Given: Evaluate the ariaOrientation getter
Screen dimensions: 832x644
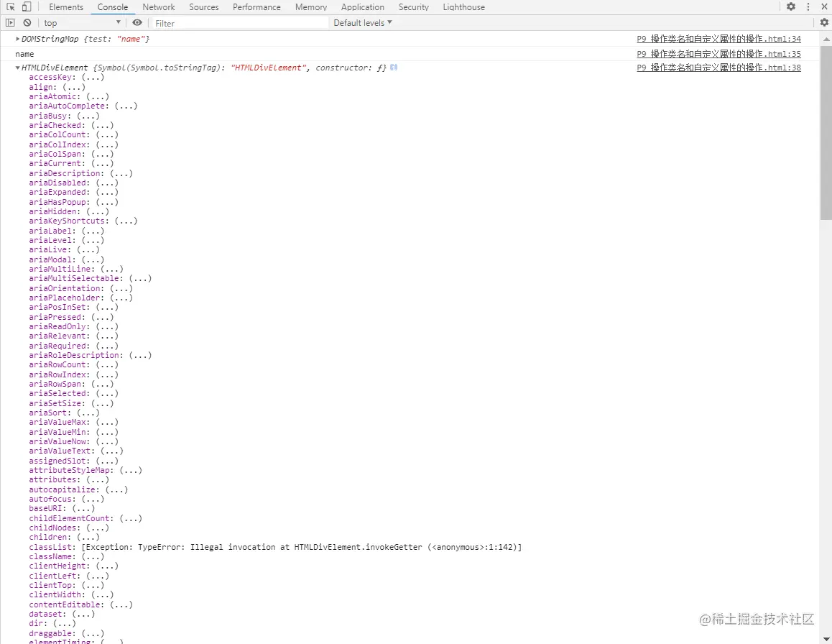Looking at the screenshot, I should coord(121,288).
